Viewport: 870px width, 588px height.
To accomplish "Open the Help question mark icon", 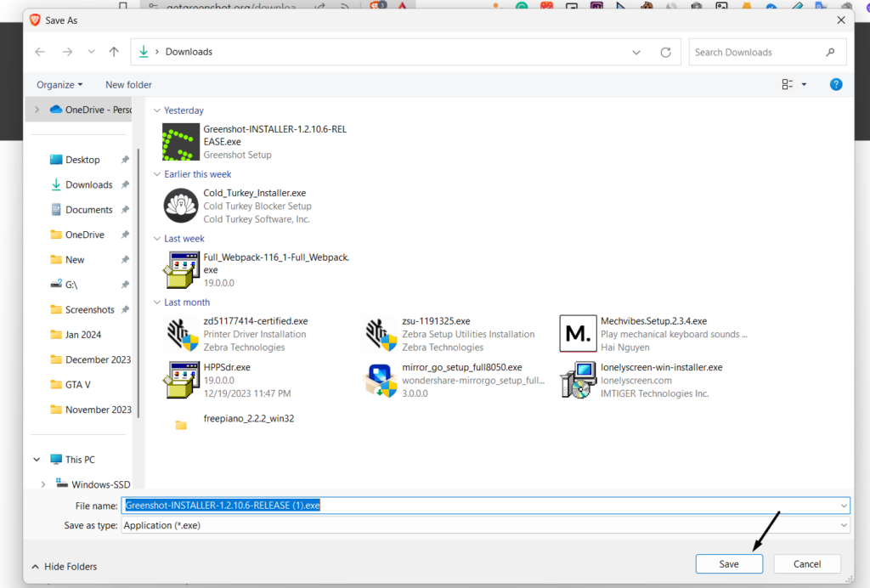I will coord(836,84).
